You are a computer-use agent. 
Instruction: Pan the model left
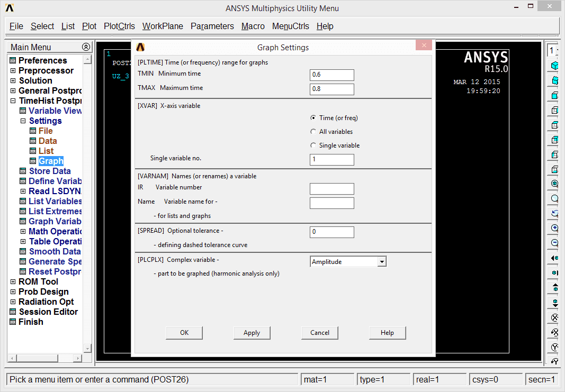(554, 258)
